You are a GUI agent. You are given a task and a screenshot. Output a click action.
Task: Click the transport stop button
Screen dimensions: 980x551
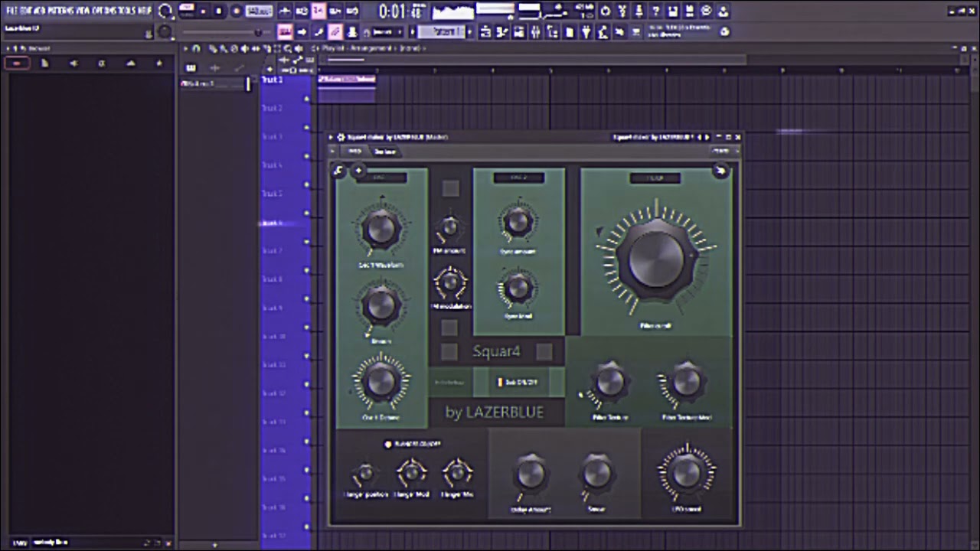[219, 11]
